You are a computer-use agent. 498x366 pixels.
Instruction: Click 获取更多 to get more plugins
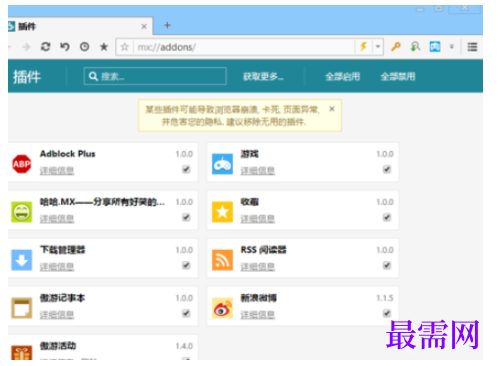tap(263, 77)
